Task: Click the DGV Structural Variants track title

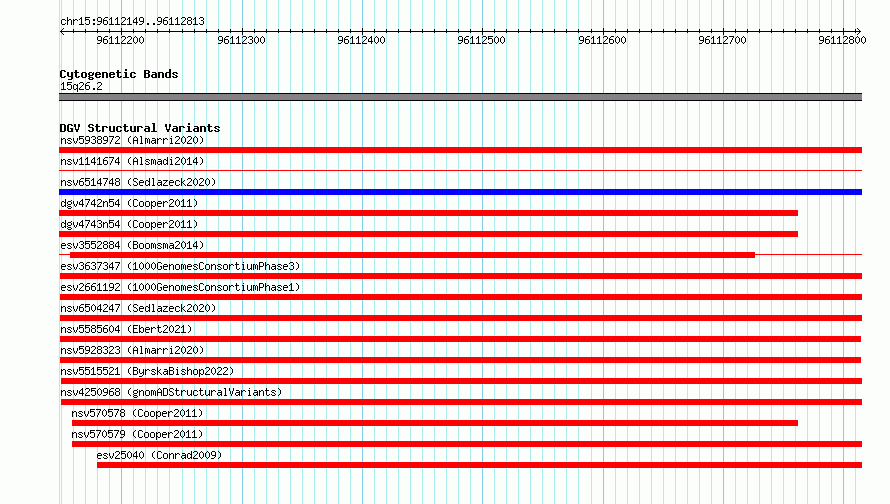Action: [140, 128]
